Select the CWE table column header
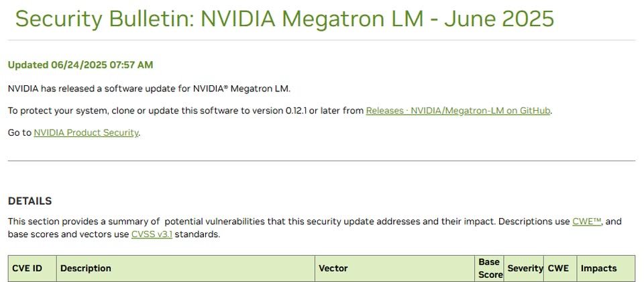This screenshot has height=282, width=644. [560, 269]
